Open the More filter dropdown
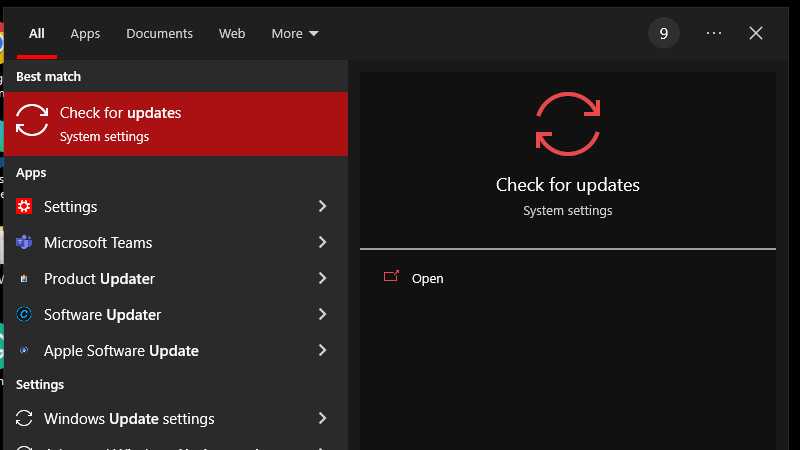Image resolution: width=800 pixels, height=450 pixels. pyautogui.click(x=295, y=34)
